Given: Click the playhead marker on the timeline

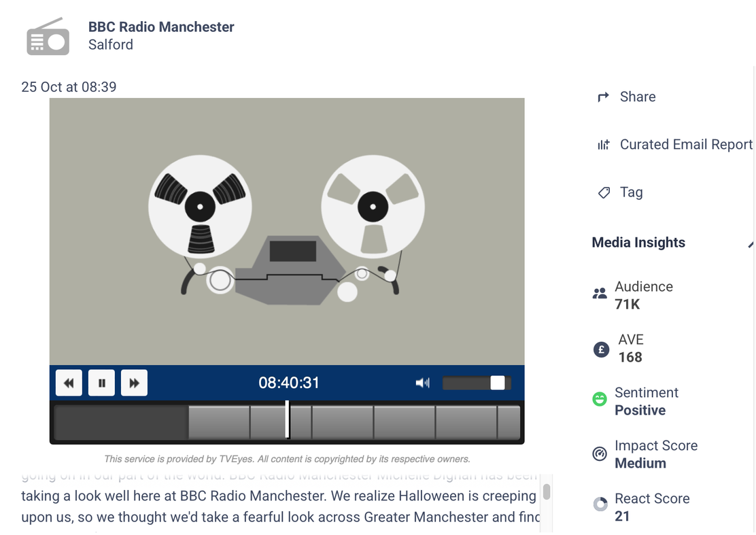Looking at the screenshot, I should tap(288, 419).
